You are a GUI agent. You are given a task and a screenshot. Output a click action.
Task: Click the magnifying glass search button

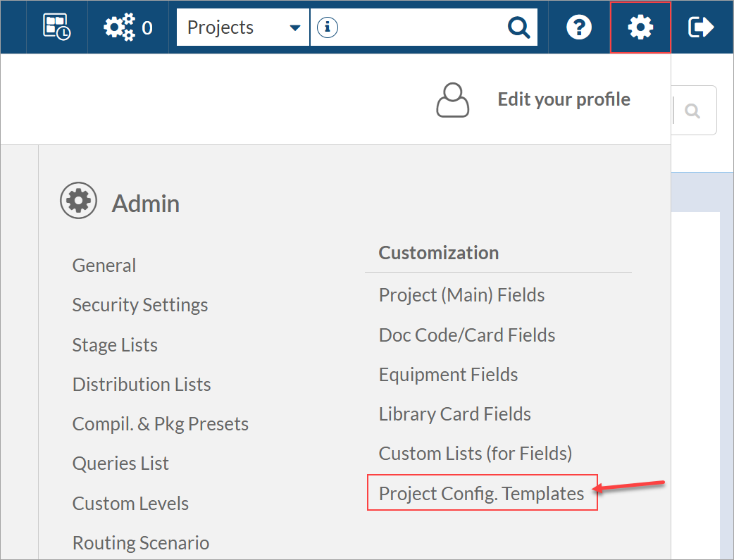click(518, 27)
